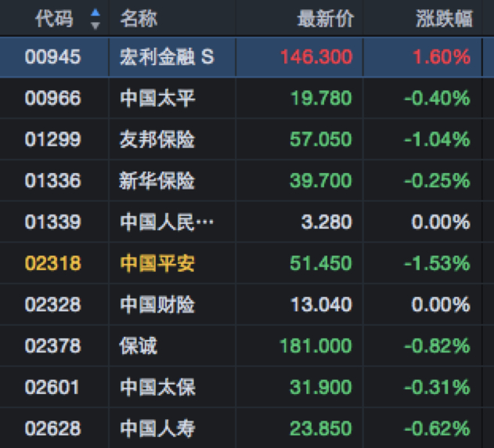Click the sort arrows beside 代码 header
Viewport: 494px width, 448px height.
96,19
